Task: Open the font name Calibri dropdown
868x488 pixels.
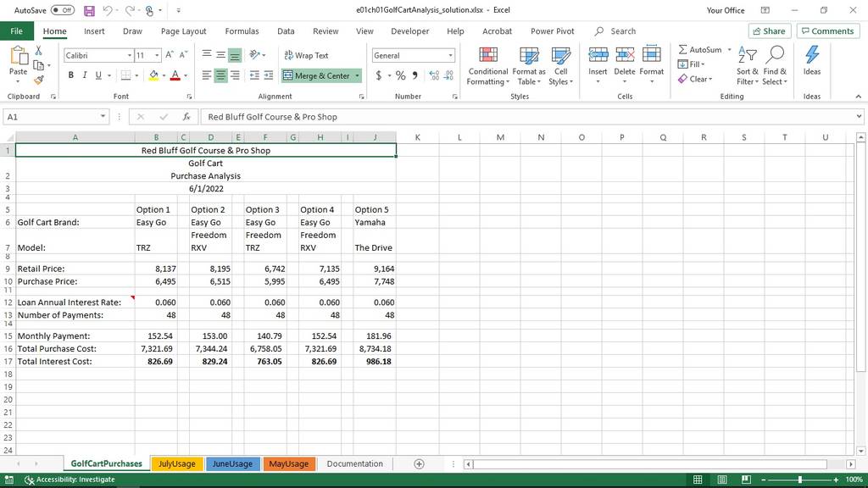Action: click(x=130, y=55)
